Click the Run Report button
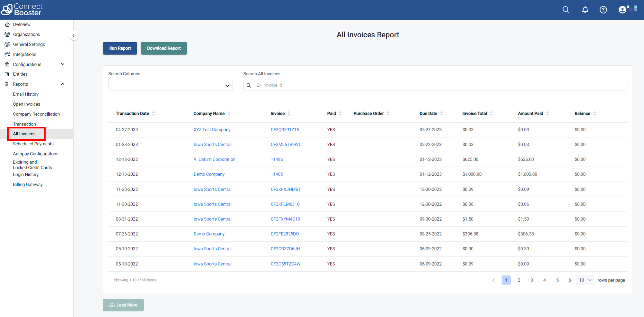 120,48
